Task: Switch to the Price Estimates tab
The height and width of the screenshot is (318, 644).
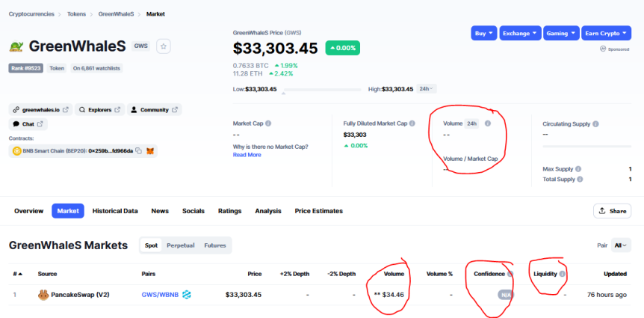Action: pos(319,211)
